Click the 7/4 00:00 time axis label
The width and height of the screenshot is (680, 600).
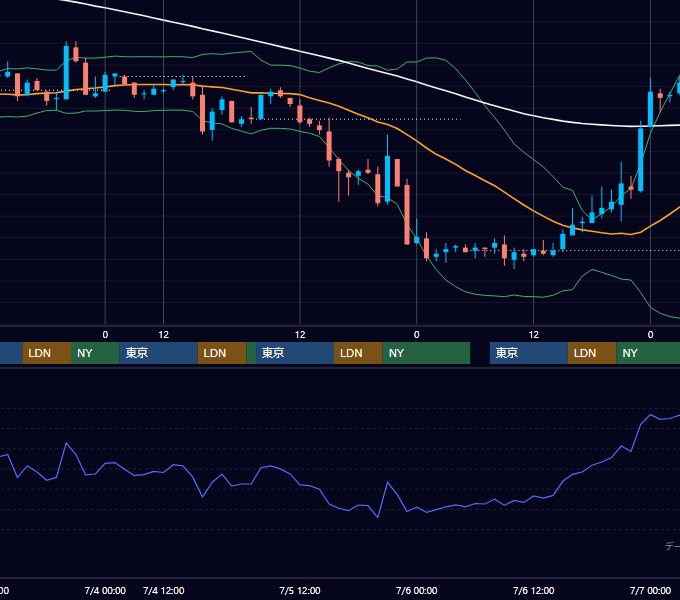pos(105,590)
